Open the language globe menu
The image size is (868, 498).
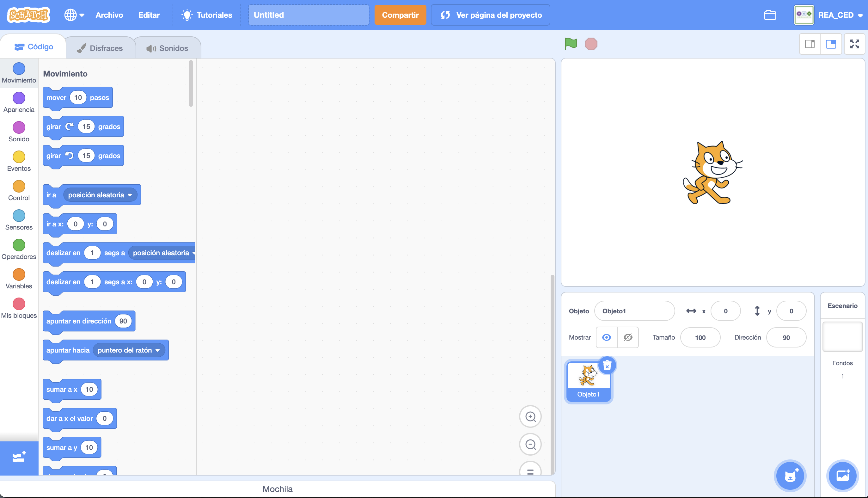click(74, 15)
